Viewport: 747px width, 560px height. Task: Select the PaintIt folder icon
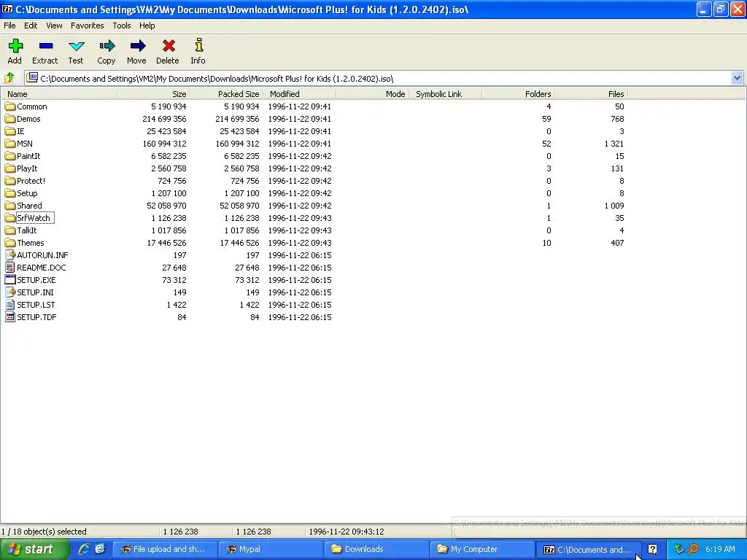[10, 156]
